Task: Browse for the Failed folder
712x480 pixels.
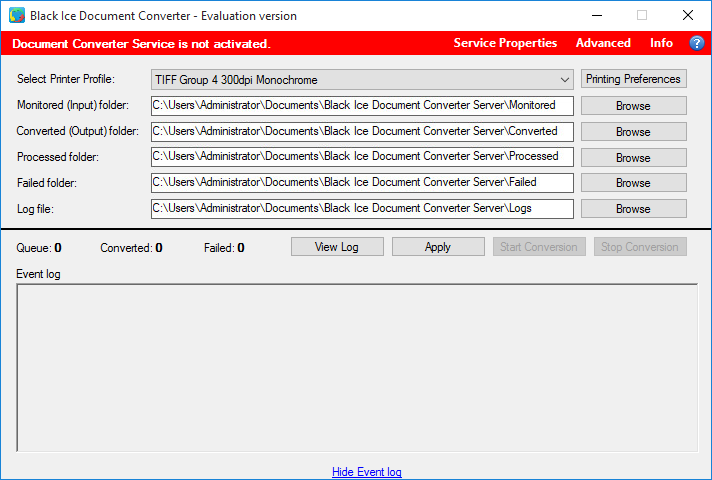Action: [x=633, y=183]
